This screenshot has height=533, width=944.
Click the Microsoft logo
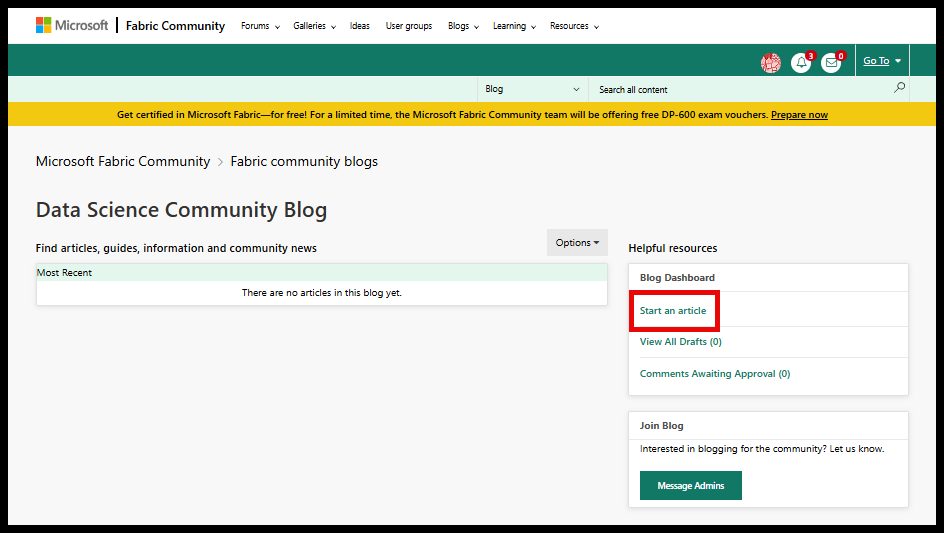[x=72, y=25]
